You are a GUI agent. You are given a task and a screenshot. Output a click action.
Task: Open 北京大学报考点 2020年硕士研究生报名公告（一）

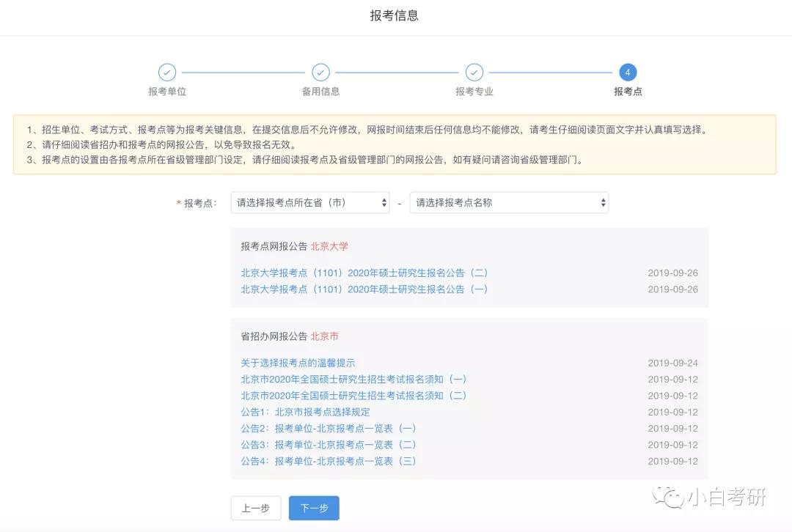(x=364, y=289)
